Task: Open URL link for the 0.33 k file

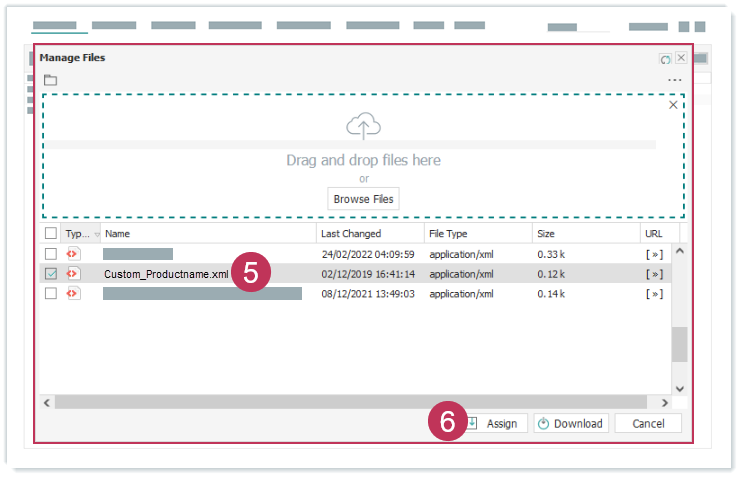Action: tap(654, 254)
